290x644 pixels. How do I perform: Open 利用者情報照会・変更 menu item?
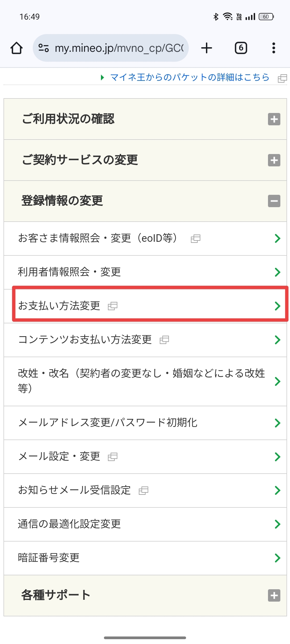[x=69, y=272]
